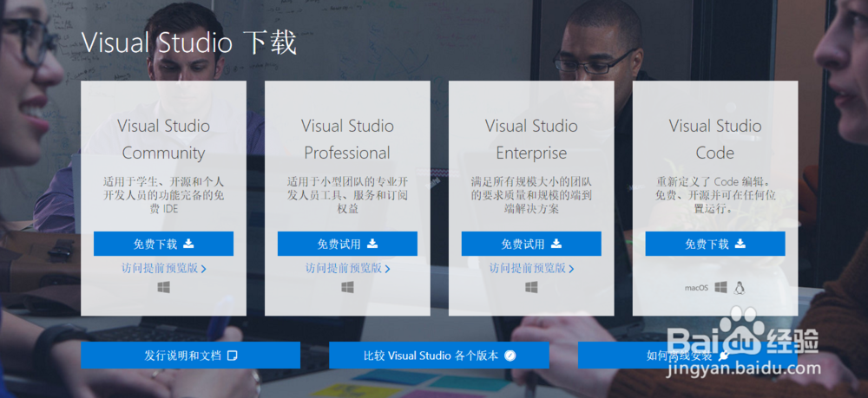Viewport: 868px width, 398px height.
Task: Open 访问提前预览版 link in Community card
Action: [164, 269]
